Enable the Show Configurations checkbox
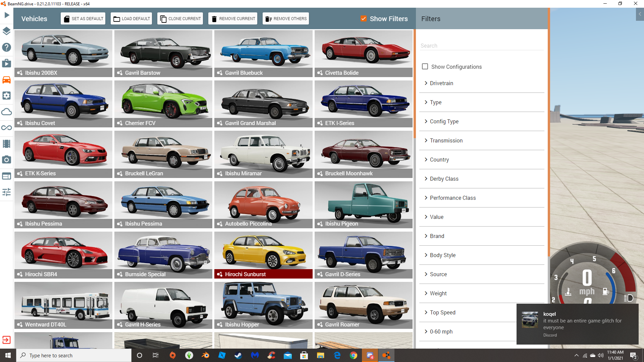The image size is (644, 362). (x=425, y=66)
